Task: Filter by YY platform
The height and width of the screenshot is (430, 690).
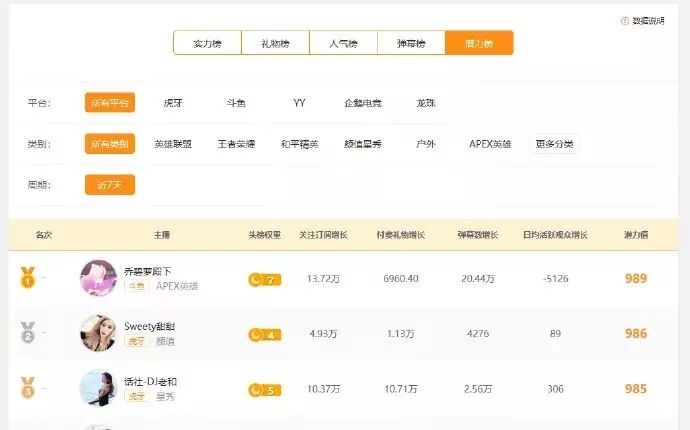Action: (299, 103)
